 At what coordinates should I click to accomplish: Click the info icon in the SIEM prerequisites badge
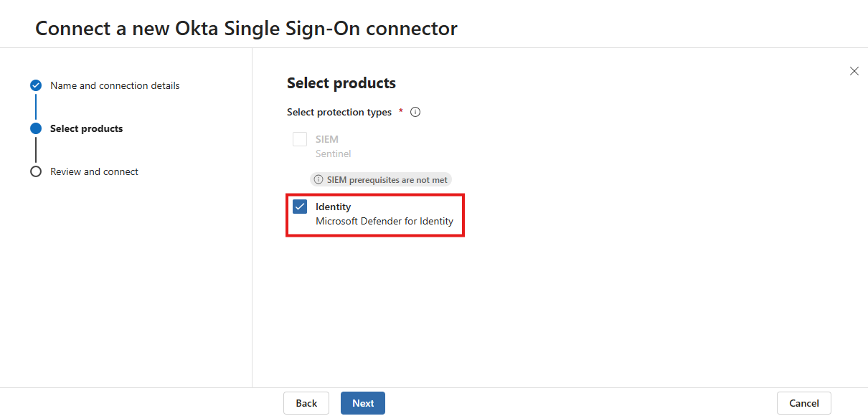click(x=319, y=179)
